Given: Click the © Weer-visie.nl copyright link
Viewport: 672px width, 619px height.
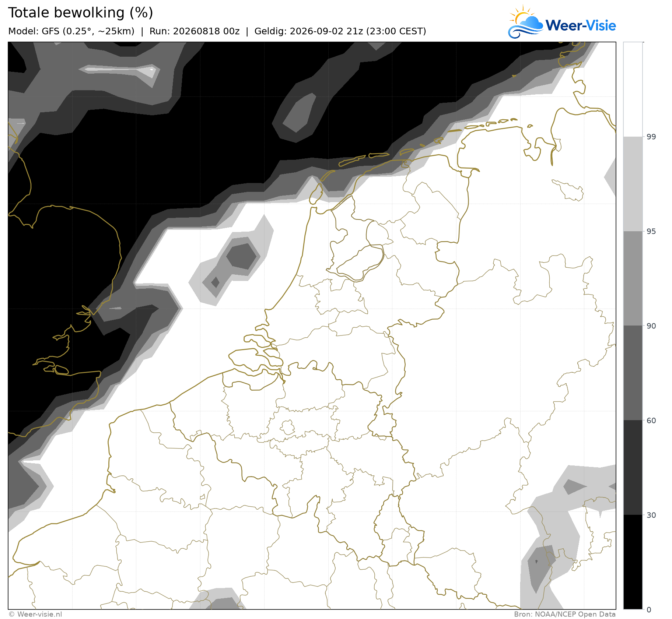Looking at the screenshot, I should click(35, 614).
